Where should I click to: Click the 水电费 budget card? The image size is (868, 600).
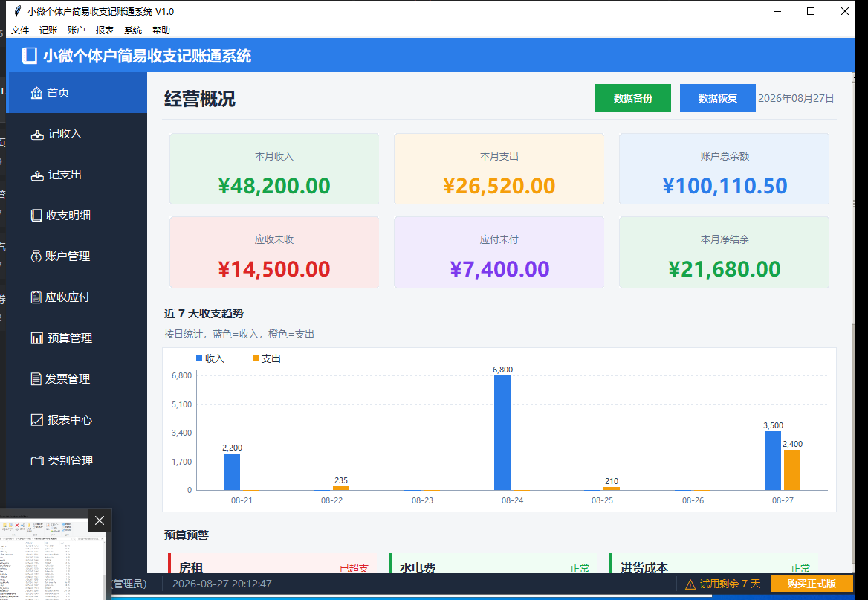point(493,564)
